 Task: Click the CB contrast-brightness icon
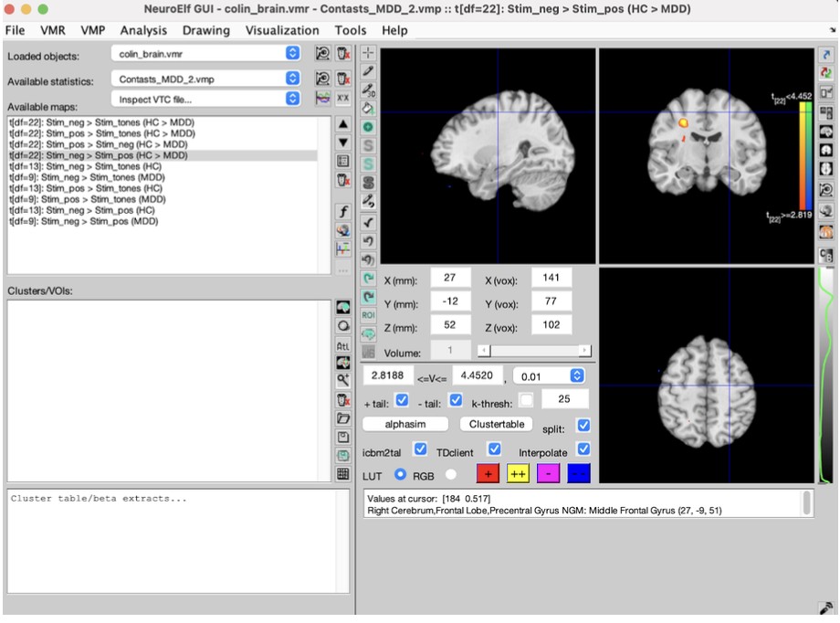[x=826, y=256]
